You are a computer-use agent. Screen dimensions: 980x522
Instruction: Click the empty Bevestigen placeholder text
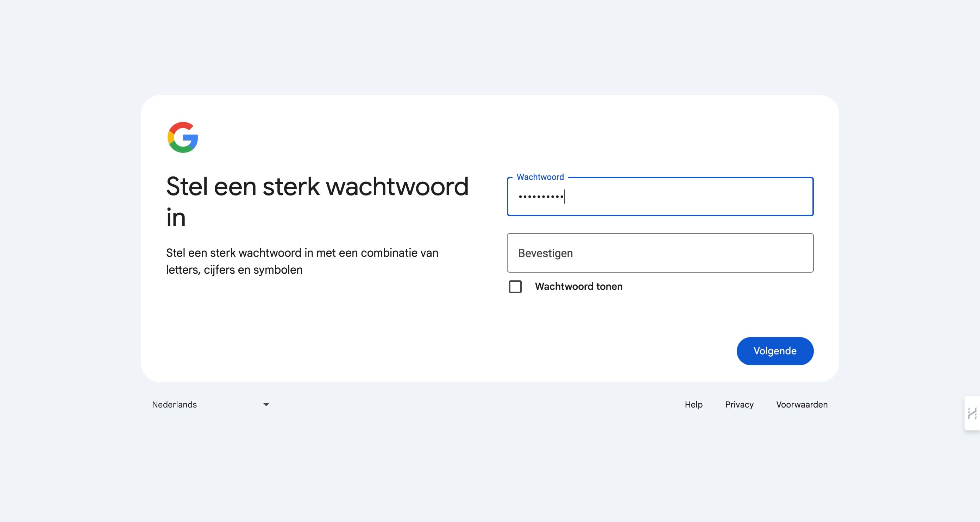[546, 253]
